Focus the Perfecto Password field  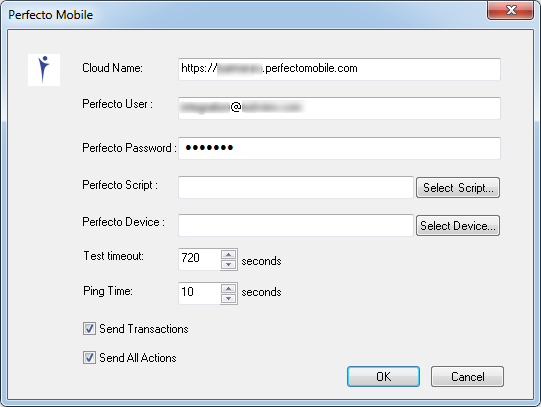pos(339,148)
